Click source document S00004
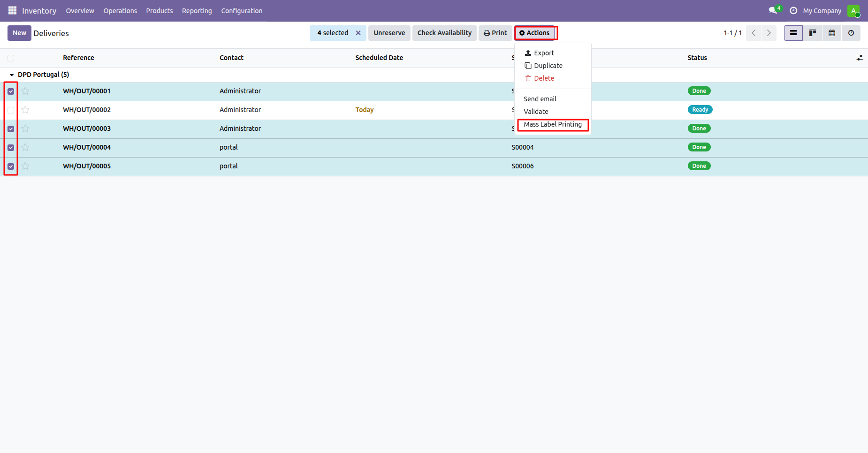This screenshot has width=868, height=453. [523, 147]
